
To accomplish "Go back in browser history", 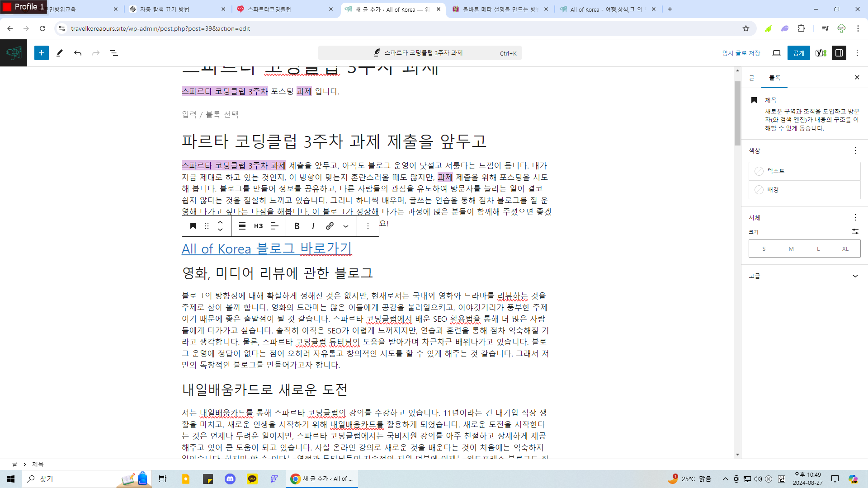I will pos(10,28).
